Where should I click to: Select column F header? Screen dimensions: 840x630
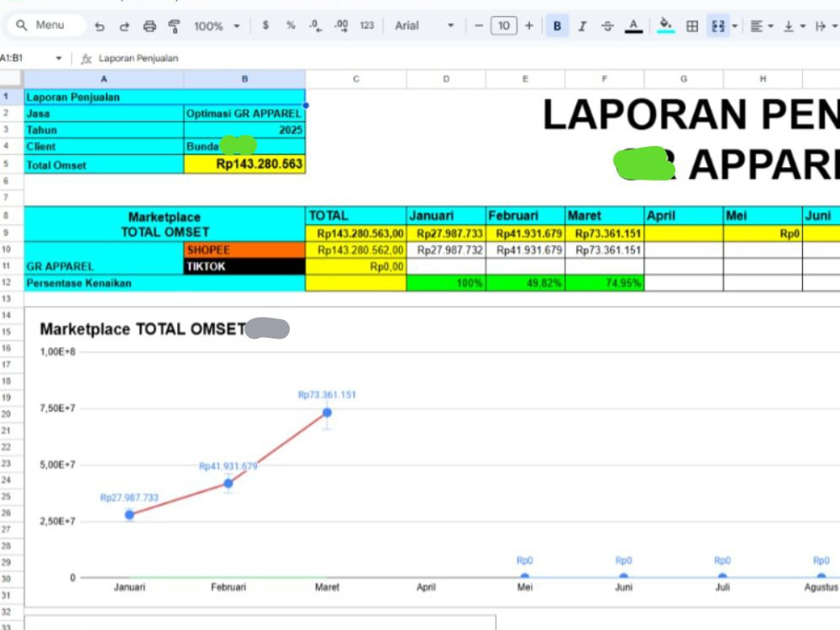tap(604, 79)
